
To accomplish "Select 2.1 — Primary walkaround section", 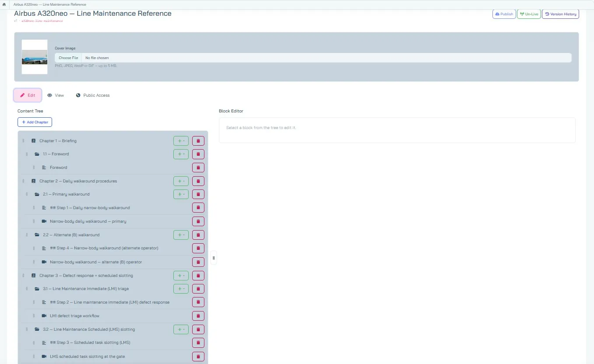I will coord(66,194).
